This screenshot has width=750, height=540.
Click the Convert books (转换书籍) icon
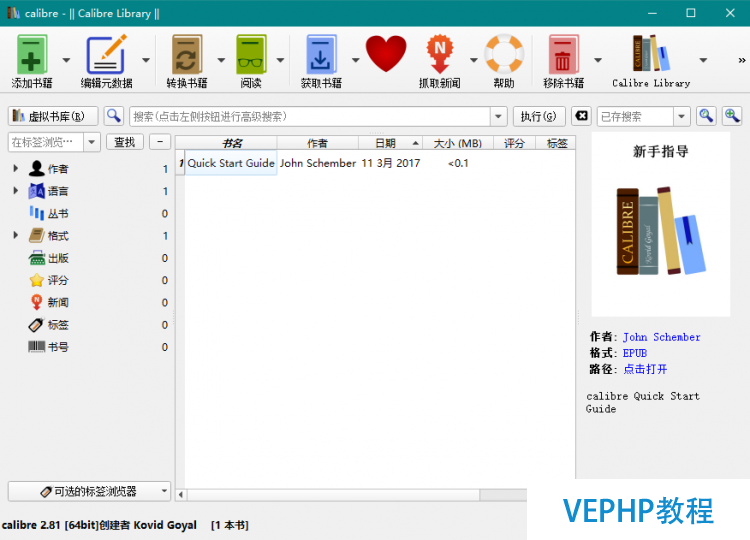pyautogui.click(x=187, y=55)
